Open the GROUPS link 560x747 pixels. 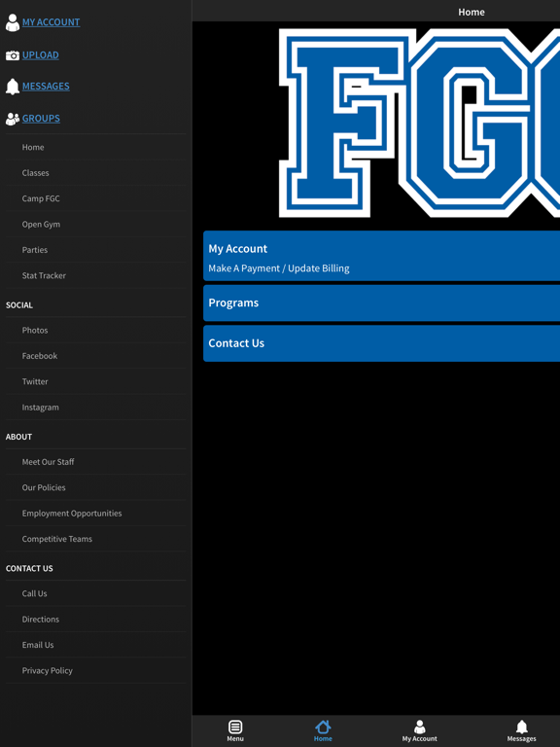point(41,119)
